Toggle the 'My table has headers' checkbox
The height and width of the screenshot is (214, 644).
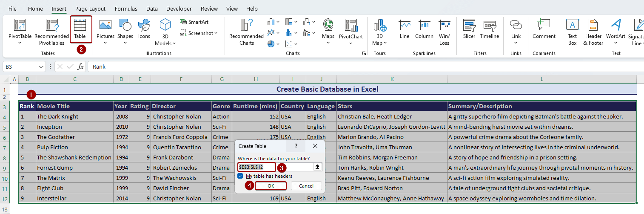[240, 176]
